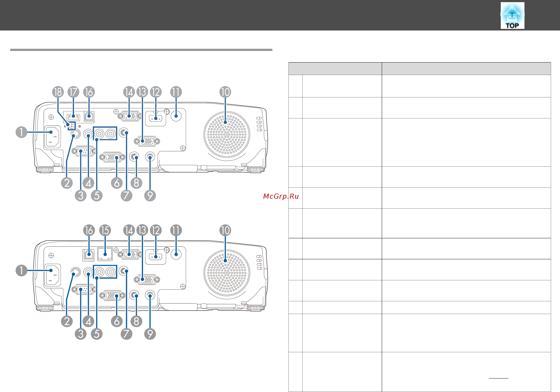
Task: Select callout number 18 in the diagram
Action: [58, 92]
